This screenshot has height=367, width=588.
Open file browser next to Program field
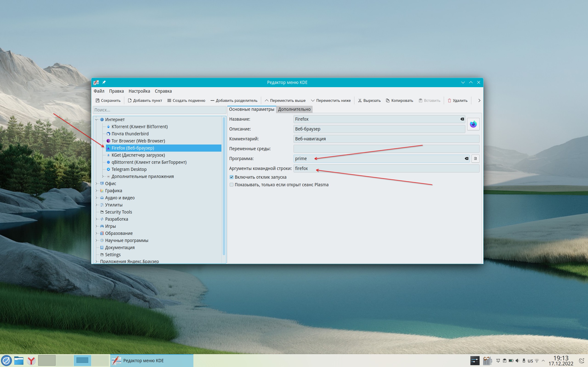coord(475,158)
